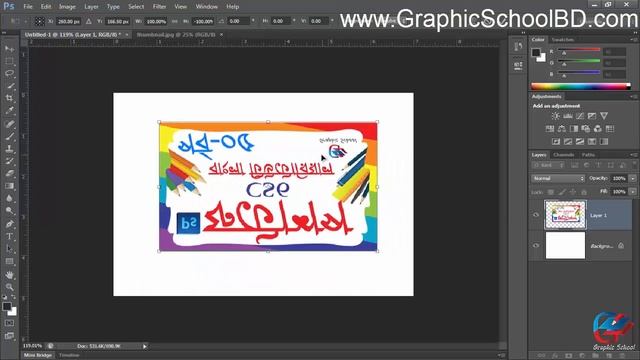Toggle lock transparent pixels
Image resolution: width=640 pixels, height=360 pixels.
click(551, 192)
